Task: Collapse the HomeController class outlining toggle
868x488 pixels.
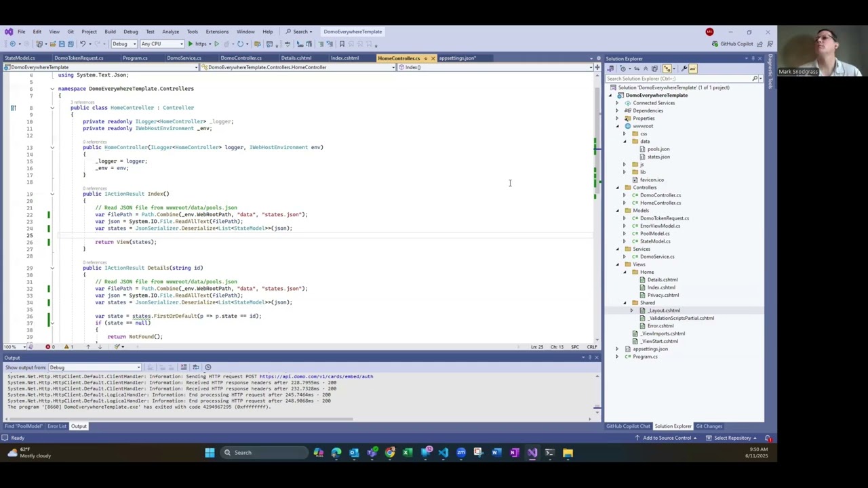Action: tap(52, 108)
